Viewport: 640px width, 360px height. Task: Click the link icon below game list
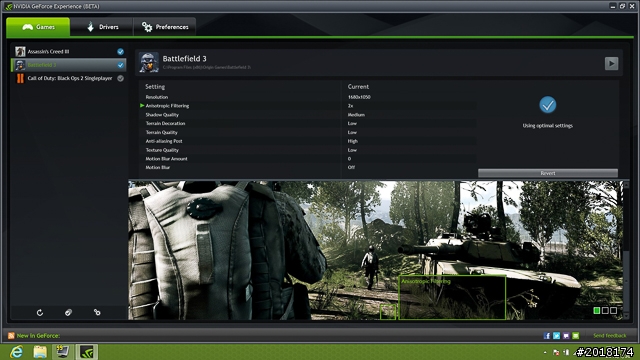click(x=97, y=313)
